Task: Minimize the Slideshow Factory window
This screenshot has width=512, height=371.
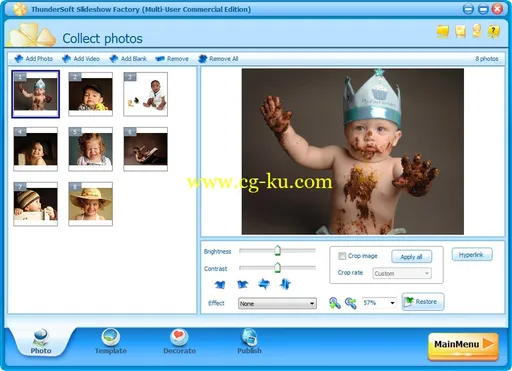Action: click(x=468, y=9)
